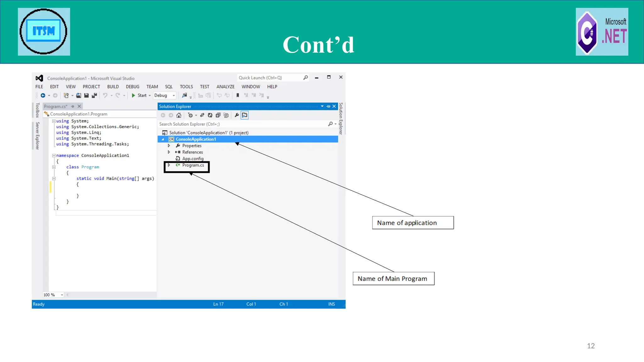Image resolution: width=644 pixels, height=362 pixels.
Task: Click the Open File toolbar icon
Action: [79, 95]
